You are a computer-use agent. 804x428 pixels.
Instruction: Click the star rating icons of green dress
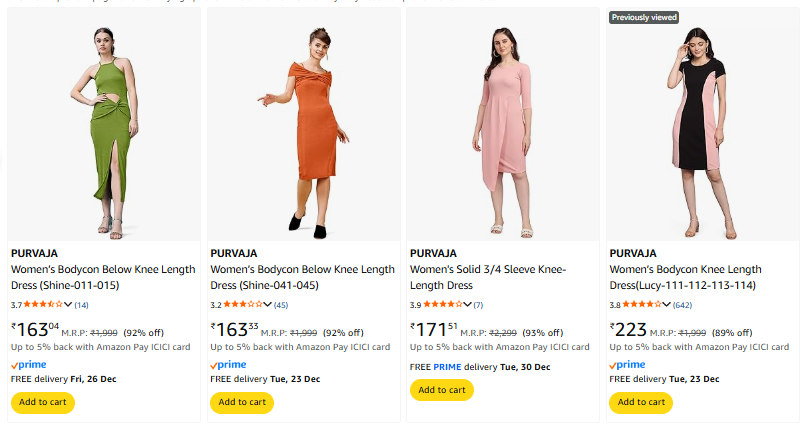pos(43,304)
